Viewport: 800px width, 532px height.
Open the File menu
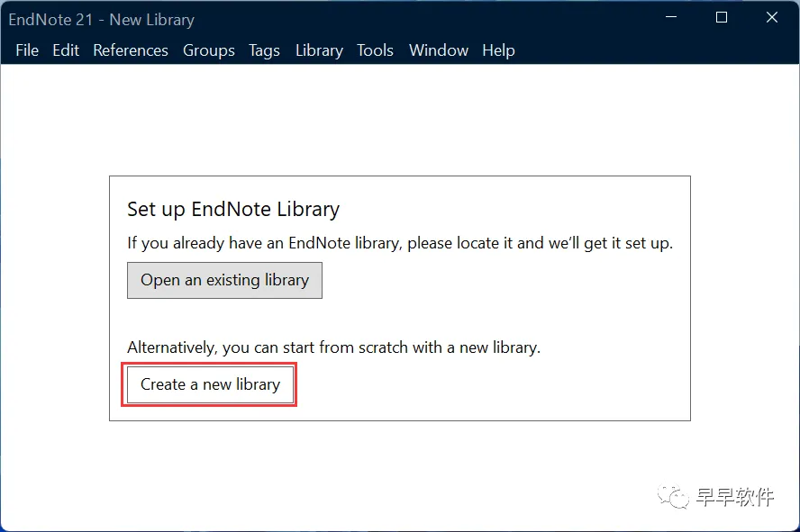[27, 50]
